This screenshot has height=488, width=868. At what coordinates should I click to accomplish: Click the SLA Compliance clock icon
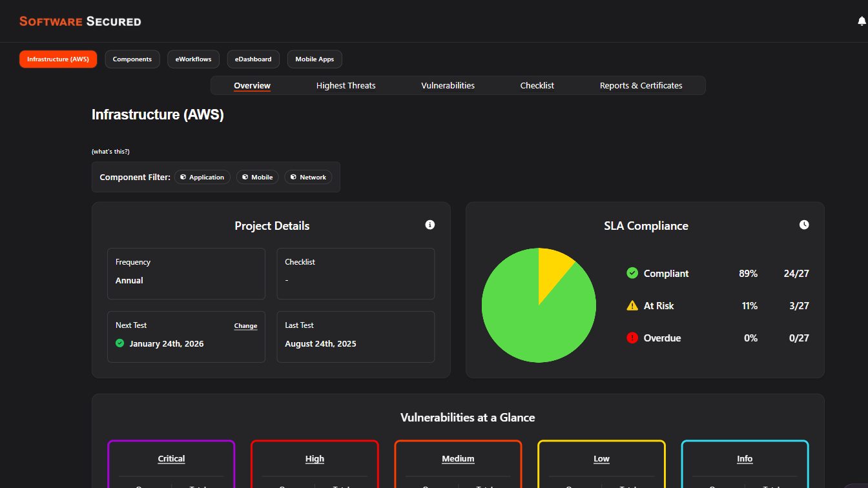pos(804,225)
